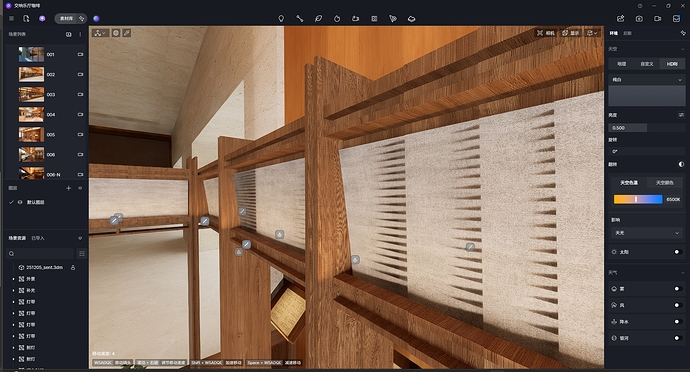Collapse the 天空 sky section

tap(683, 49)
